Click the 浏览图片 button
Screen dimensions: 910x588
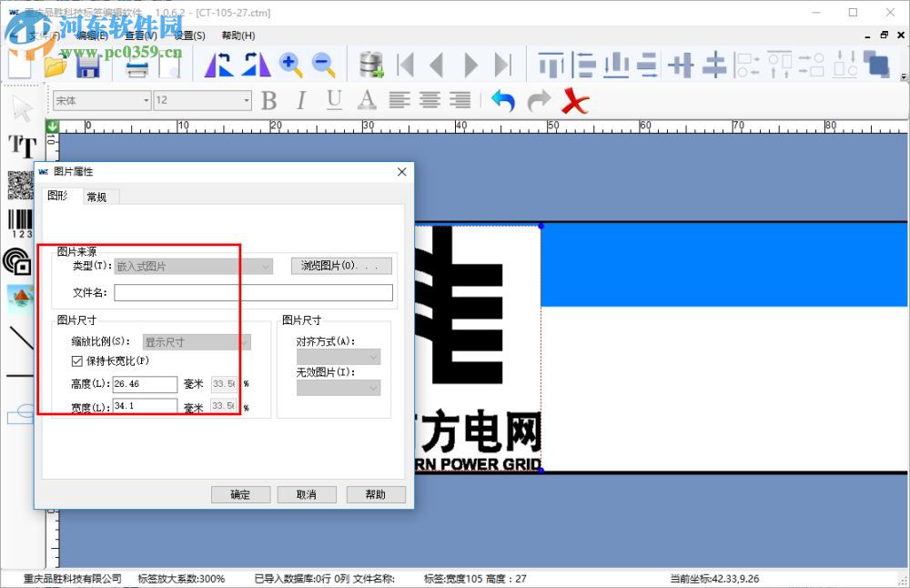(x=340, y=265)
